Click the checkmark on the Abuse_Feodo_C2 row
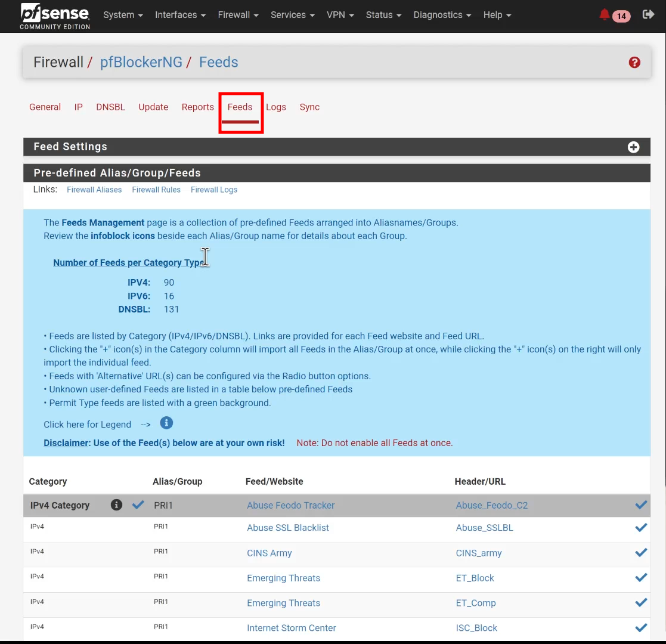 641,504
